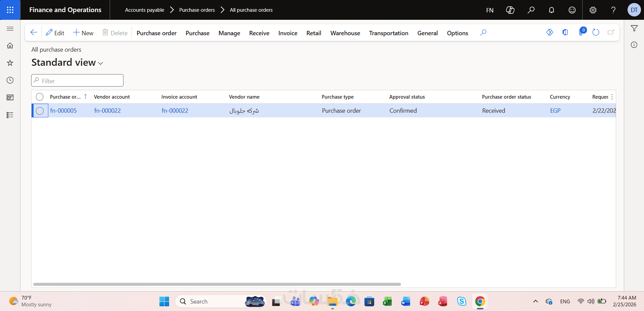644x311 pixels.
Task: Open feedback smiley icon
Action: 572,10
